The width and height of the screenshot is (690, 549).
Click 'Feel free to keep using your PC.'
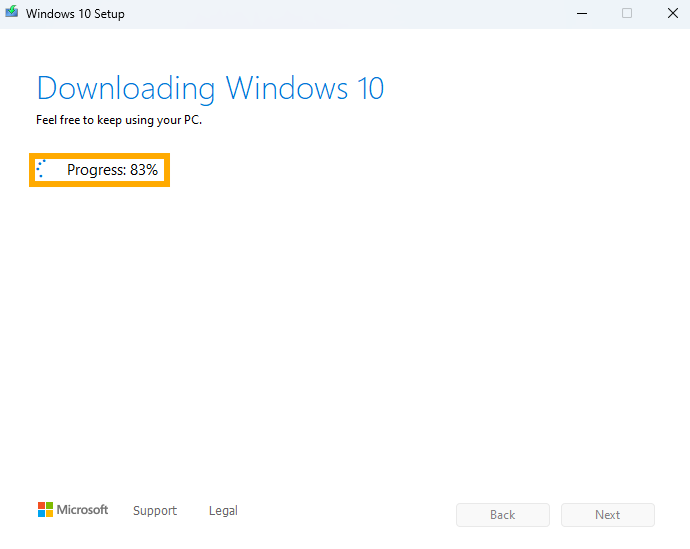119,120
